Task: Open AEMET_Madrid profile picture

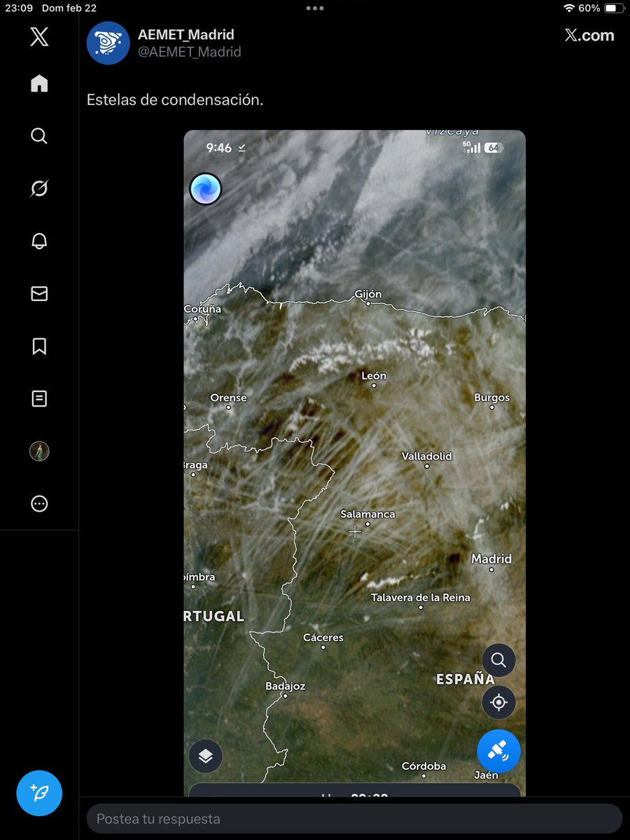Action: (x=108, y=43)
